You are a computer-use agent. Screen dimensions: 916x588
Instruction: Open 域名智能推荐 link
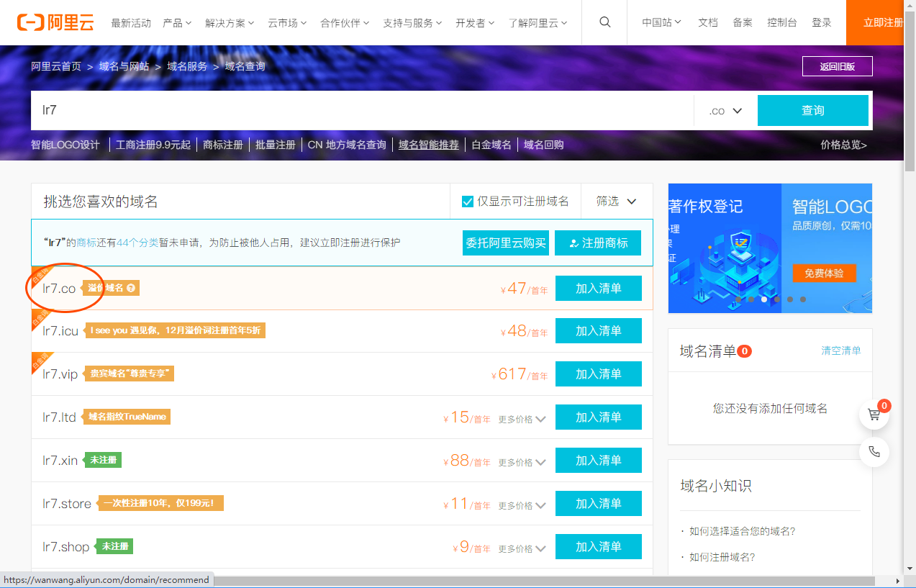(429, 145)
